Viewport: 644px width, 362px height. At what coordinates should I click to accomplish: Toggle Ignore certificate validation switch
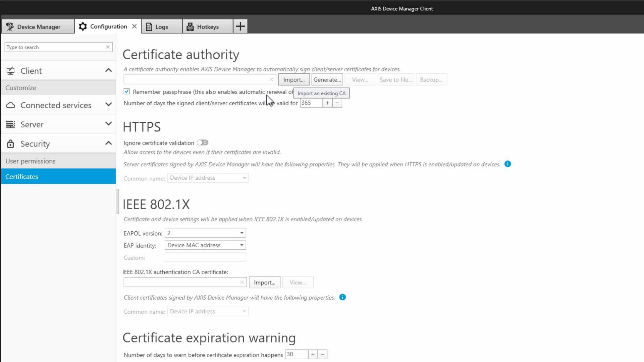click(202, 143)
